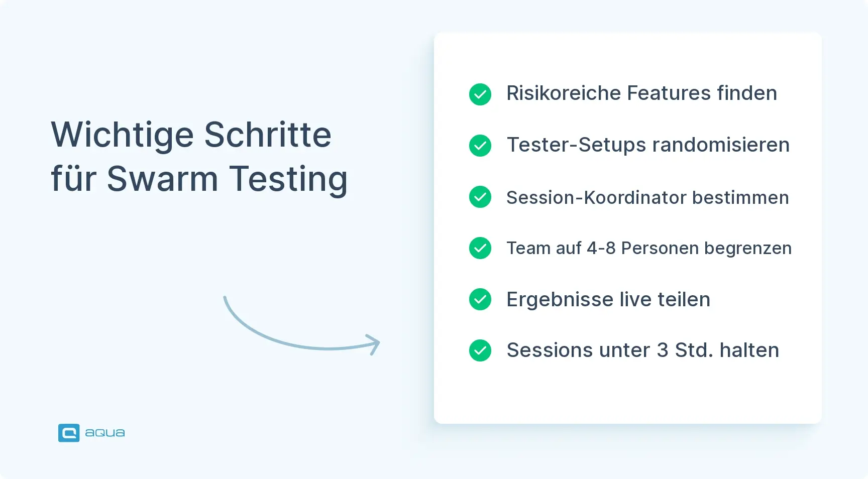Click the green checkmark beside Session-Koordinator bestimmen
The image size is (868, 479).
(x=480, y=197)
